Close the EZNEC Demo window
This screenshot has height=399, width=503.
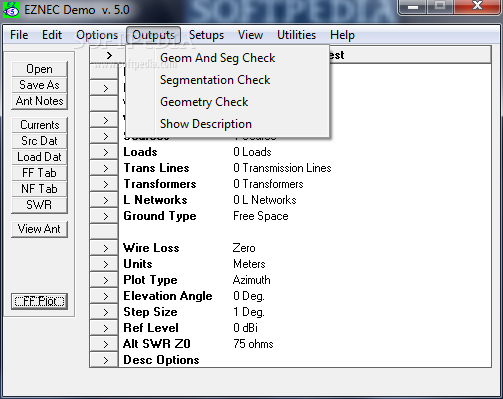[x=477, y=7]
